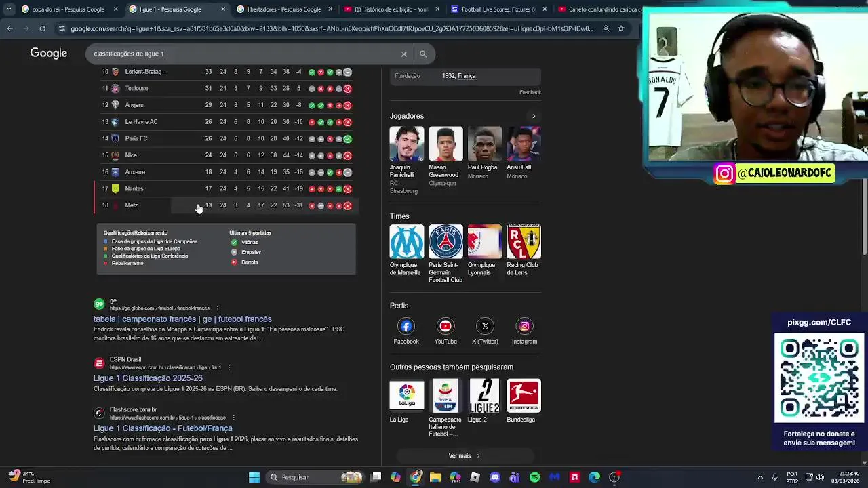Click Auxerre in the standings
868x488 pixels.
135,172
